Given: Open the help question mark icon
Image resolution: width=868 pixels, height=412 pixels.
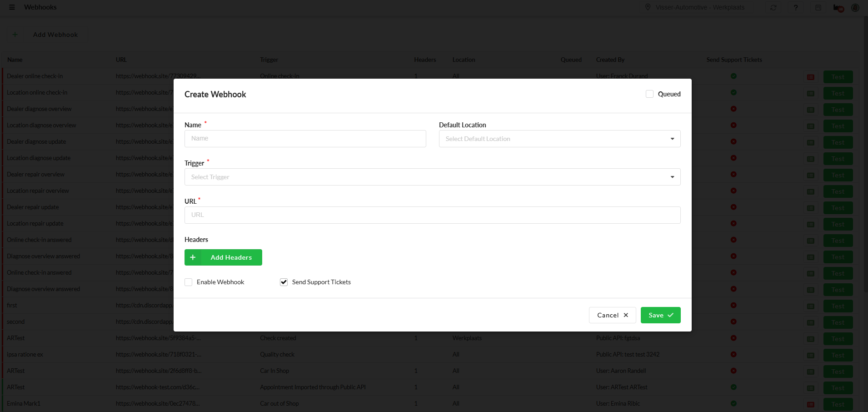Looking at the screenshot, I should coord(796,8).
